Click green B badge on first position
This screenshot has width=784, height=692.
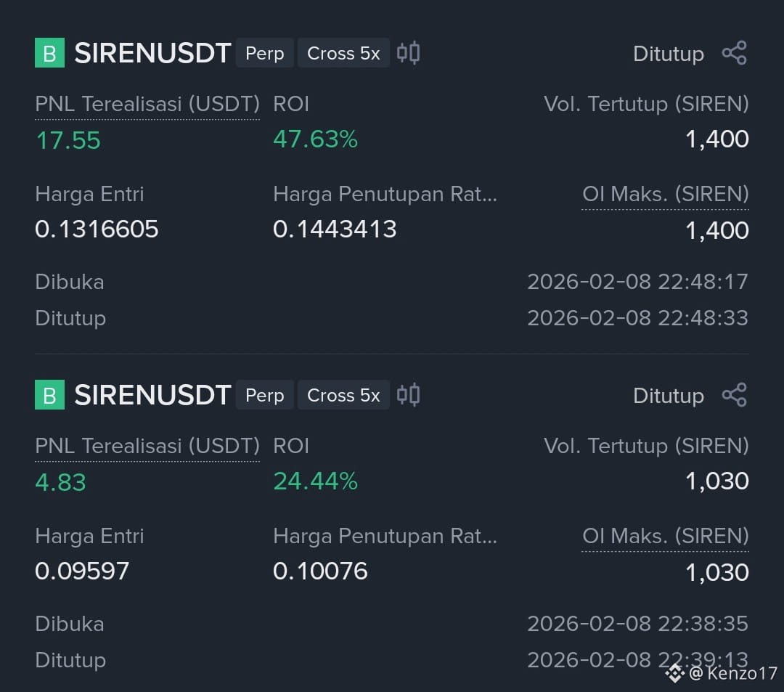(49, 52)
